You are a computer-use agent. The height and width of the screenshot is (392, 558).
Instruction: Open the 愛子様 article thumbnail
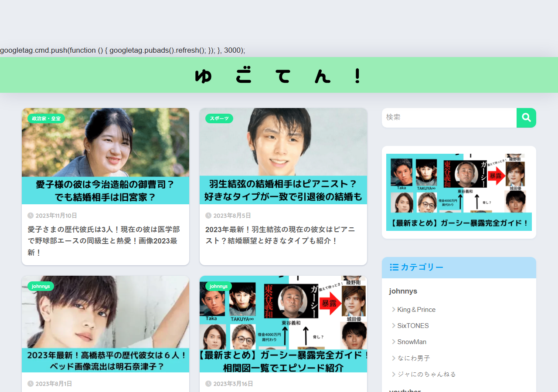click(x=105, y=156)
